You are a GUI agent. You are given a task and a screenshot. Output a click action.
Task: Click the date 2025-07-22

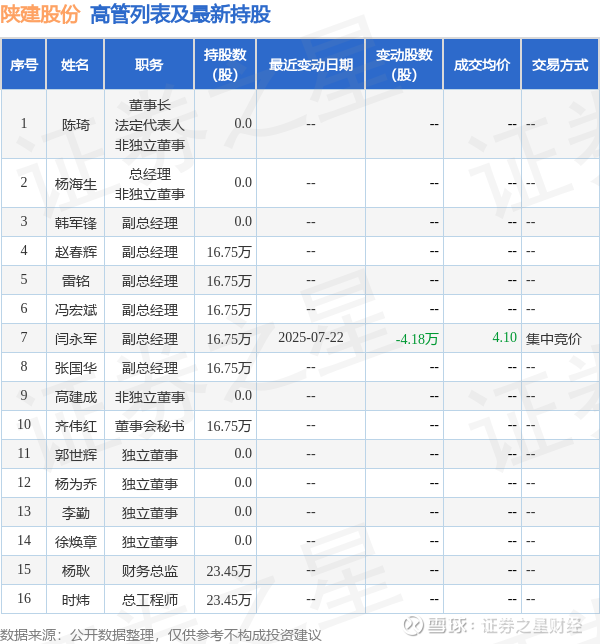pos(310,338)
